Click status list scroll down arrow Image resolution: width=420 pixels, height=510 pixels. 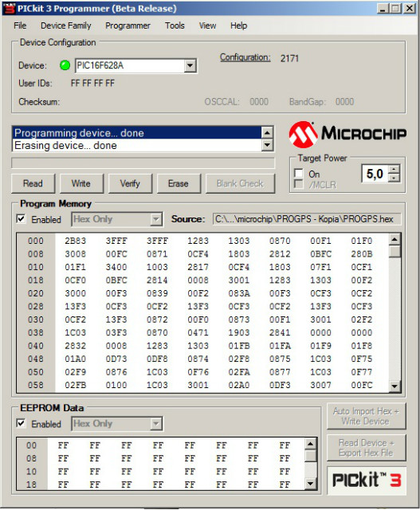coord(267,145)
